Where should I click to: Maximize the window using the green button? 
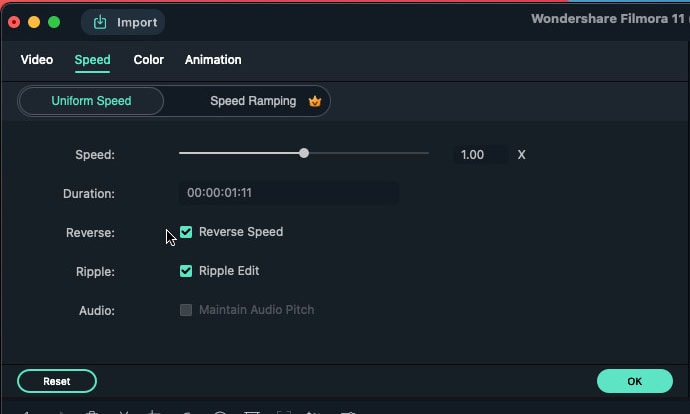point(54,22)
